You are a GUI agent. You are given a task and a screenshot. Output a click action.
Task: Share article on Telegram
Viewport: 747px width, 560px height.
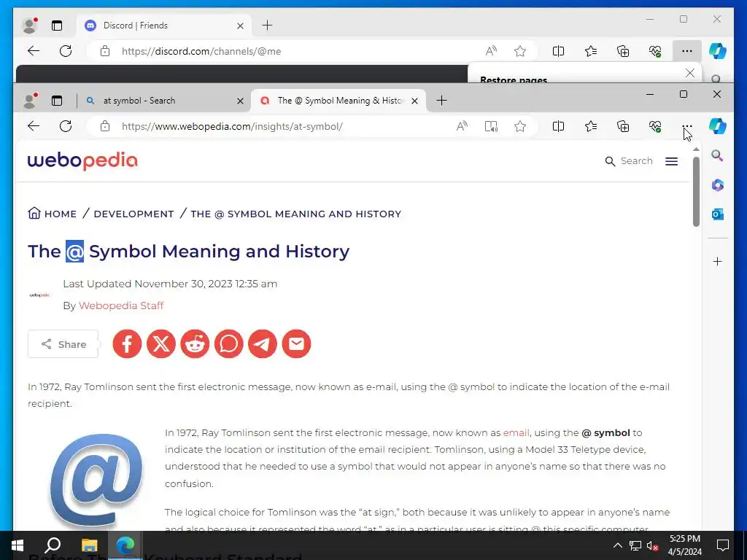coord(263,344)
